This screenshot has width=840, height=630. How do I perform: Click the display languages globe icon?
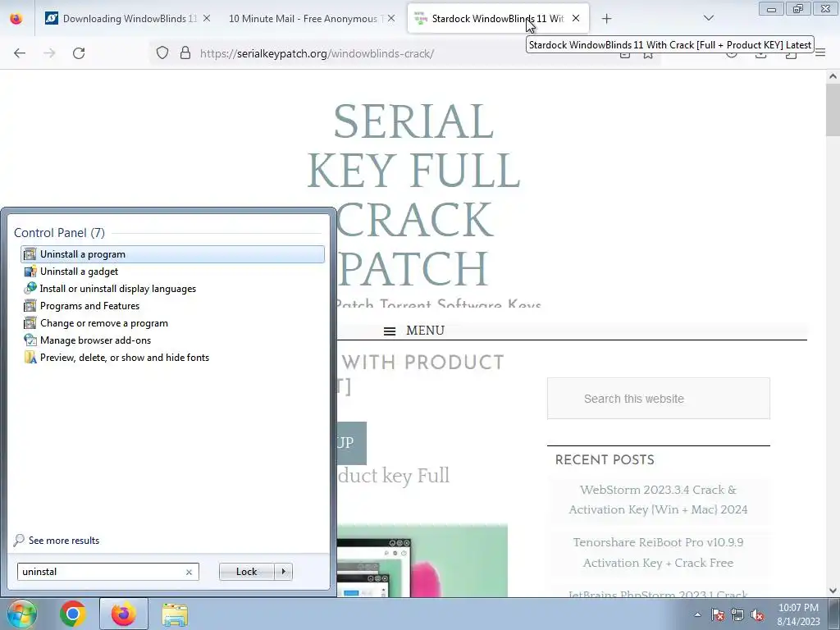click(30, 288)
